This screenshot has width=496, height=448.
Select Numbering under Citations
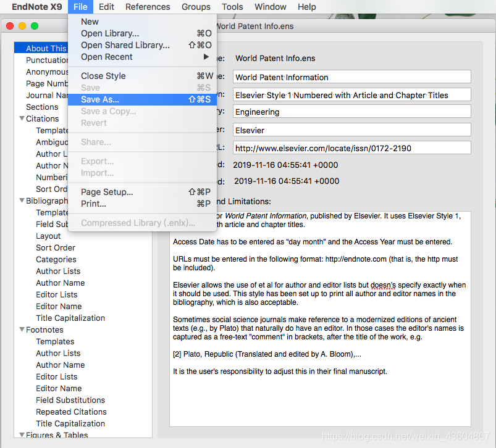point(52,177)
